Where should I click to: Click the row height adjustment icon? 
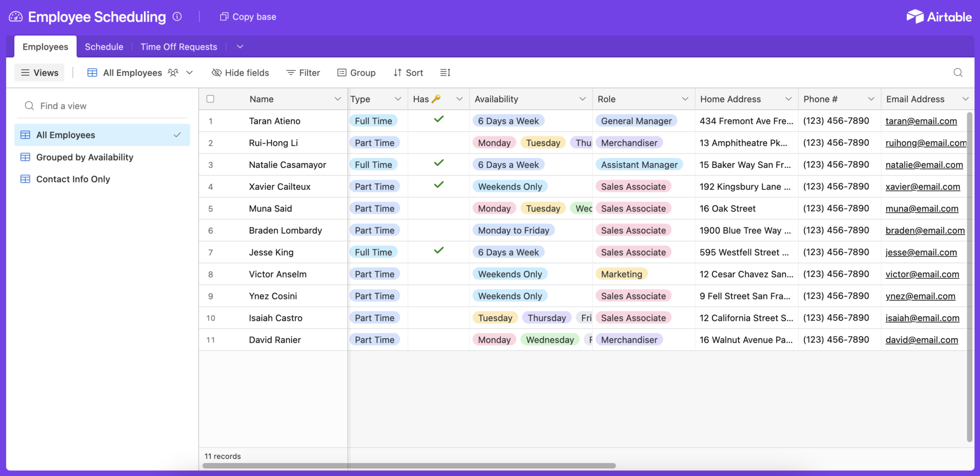coord(445,72)
